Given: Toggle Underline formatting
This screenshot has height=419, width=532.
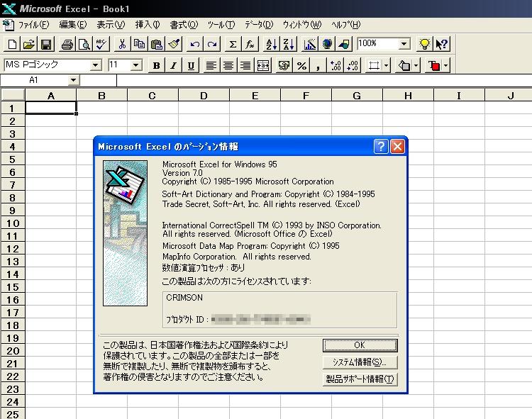Looking at the screenshot, I should click(191, 65).
